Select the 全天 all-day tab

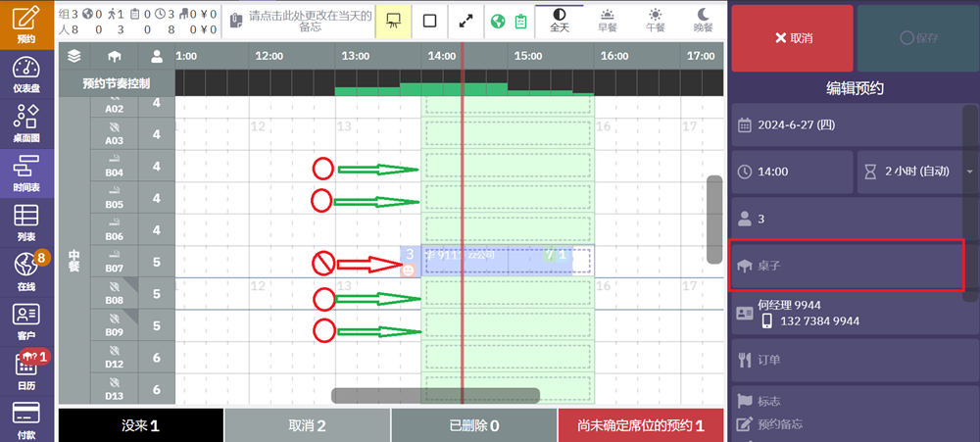(560, 21)
